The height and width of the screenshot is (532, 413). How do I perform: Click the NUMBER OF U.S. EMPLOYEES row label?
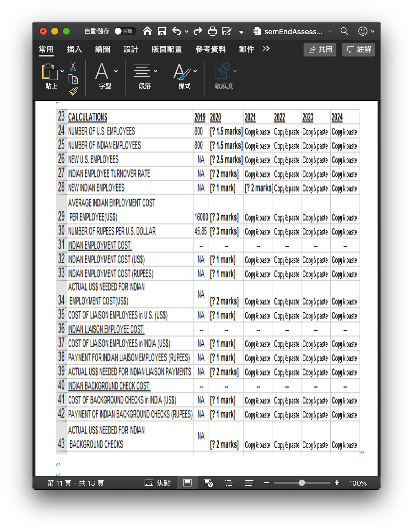click(x=102, y=131)
